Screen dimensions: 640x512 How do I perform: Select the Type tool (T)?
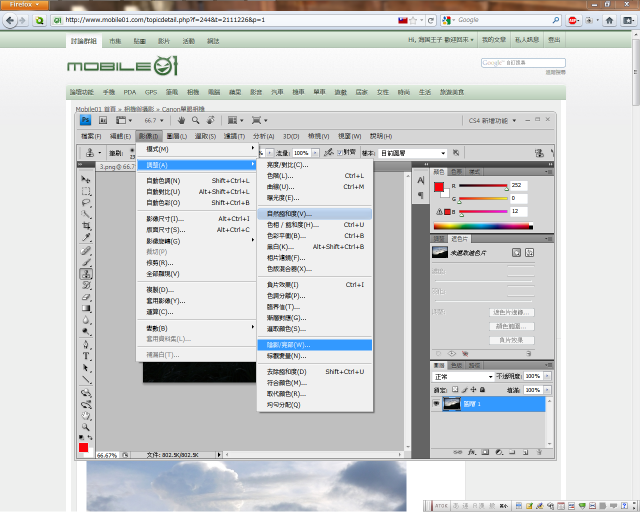point(86,356)
